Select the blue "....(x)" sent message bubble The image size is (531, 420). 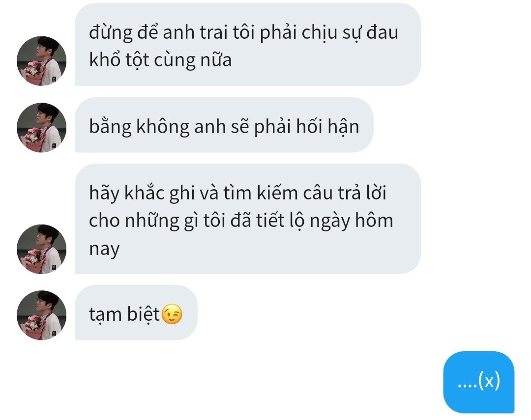click(x=479, y=382)
